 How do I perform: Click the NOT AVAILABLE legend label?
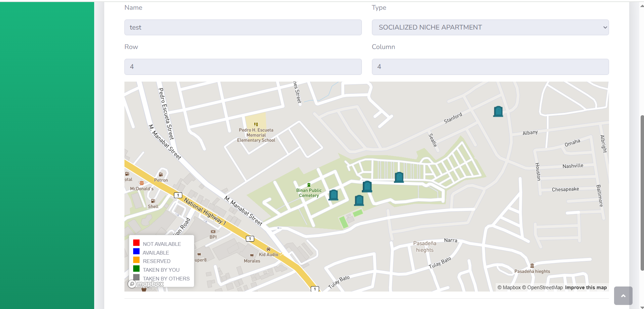162,244
